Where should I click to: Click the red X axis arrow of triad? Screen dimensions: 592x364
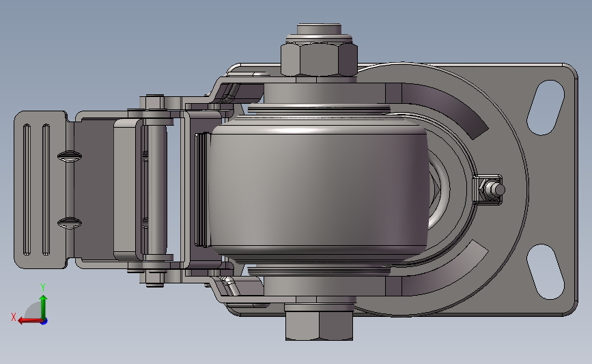click(x=29, y=320)
